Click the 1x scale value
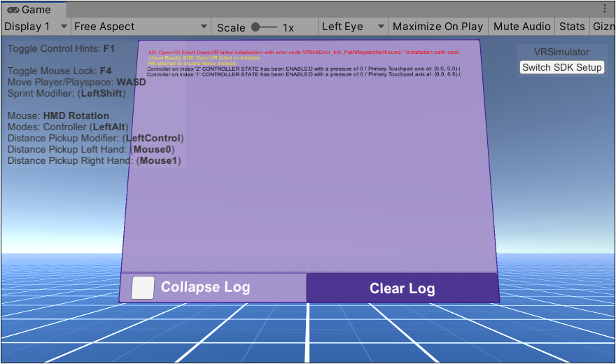Image resolution: width=616 pixels, height=364 pixels. 288,28
